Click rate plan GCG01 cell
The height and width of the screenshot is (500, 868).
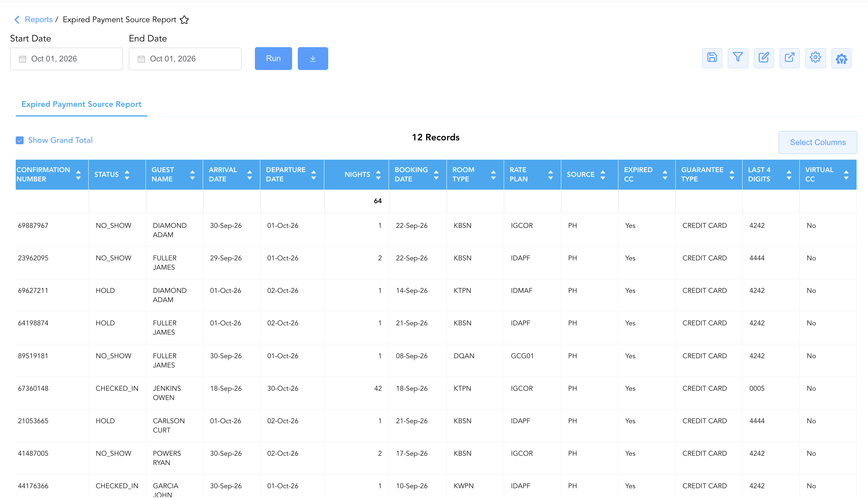(522, 356)
